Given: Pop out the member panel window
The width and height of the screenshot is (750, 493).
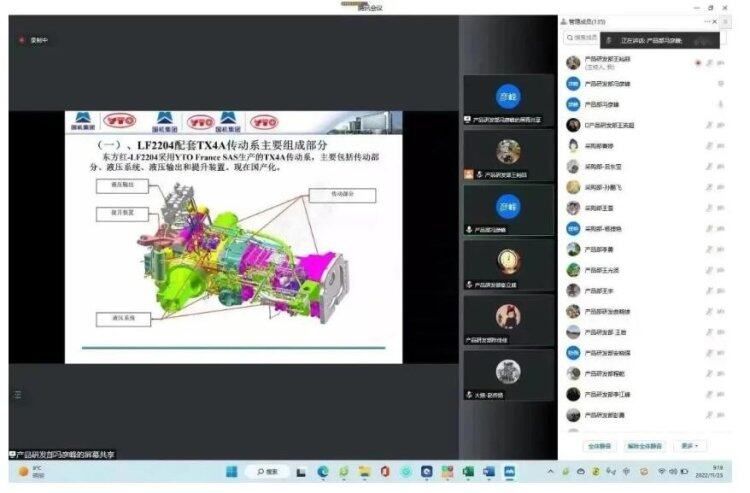Looking at the screenshot, I should coord(726,22).
